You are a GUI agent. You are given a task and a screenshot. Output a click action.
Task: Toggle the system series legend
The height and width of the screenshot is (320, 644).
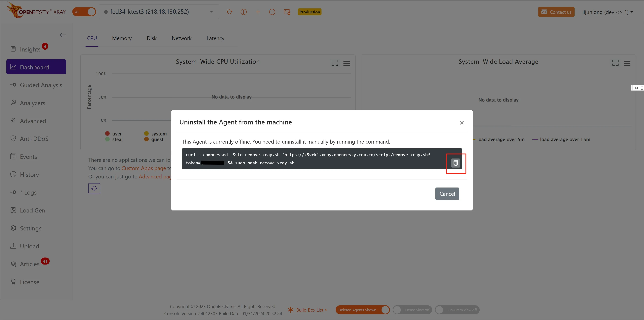tap(155, 134)
